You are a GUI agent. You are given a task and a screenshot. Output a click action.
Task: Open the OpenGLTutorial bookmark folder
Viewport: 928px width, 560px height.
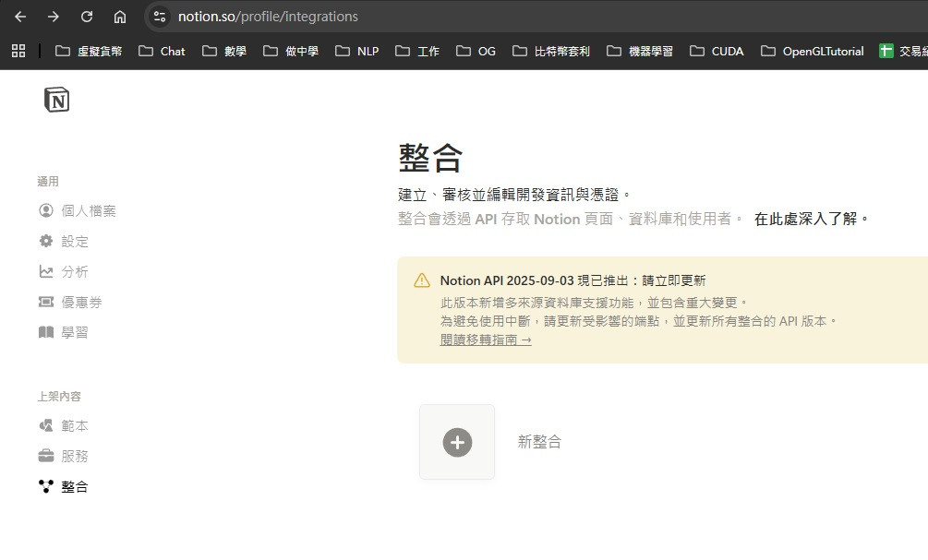(x=812, y=51)
